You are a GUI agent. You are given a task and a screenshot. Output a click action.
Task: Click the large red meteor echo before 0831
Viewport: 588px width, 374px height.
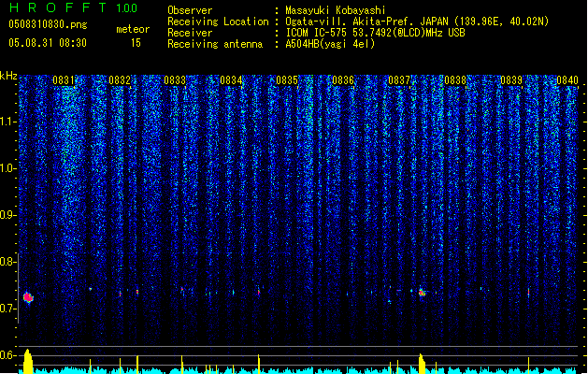pyautogui.click(x=28, y=298)
